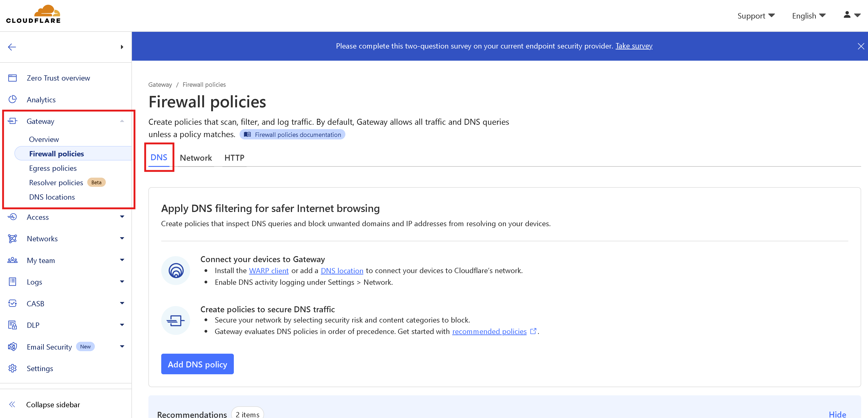Click the Collapse sidebar double-chevron icon
The image size is (868, 418).
click(x=12, y=404)
